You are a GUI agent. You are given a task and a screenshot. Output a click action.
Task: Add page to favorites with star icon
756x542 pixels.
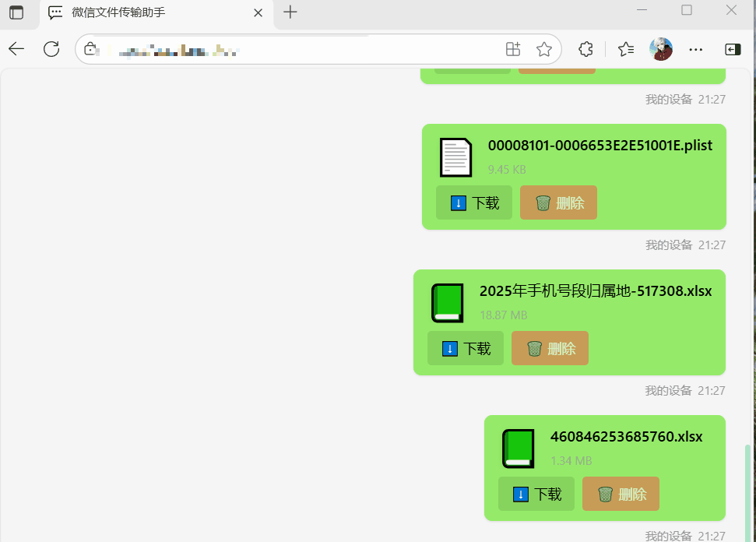tap(544, 49)
